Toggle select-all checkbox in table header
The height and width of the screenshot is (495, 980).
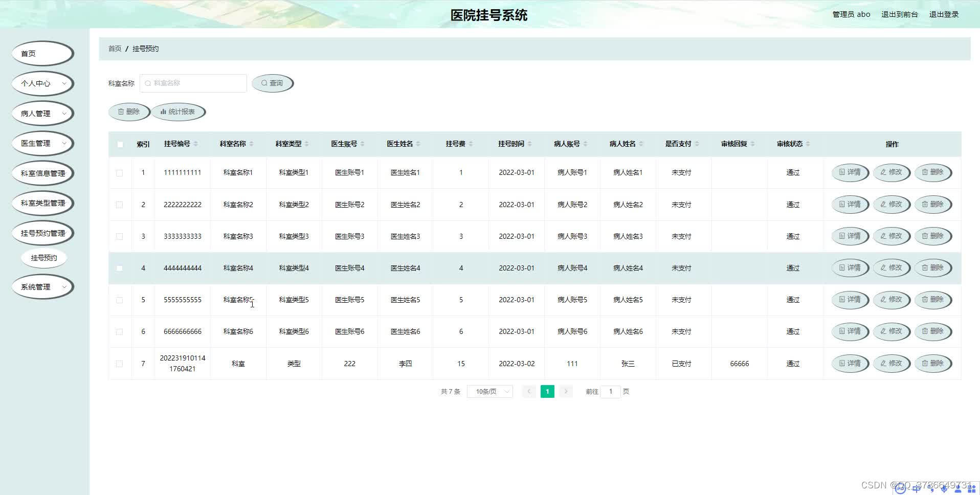point(120,144)
